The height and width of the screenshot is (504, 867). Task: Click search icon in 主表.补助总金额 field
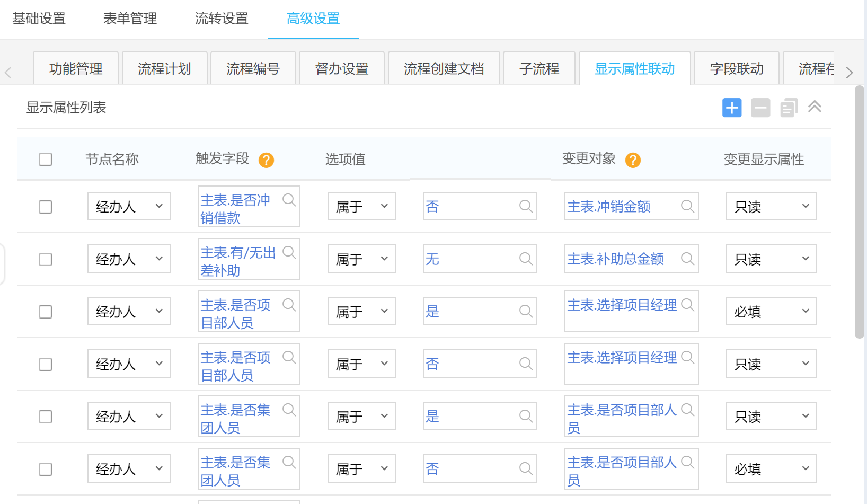click(x=687, y=259)
